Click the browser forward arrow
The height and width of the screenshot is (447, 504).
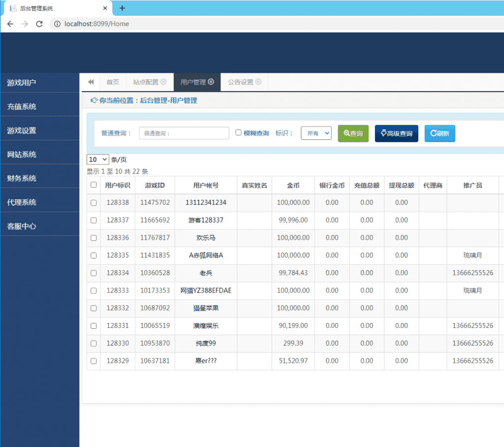[x=25, y=24]
